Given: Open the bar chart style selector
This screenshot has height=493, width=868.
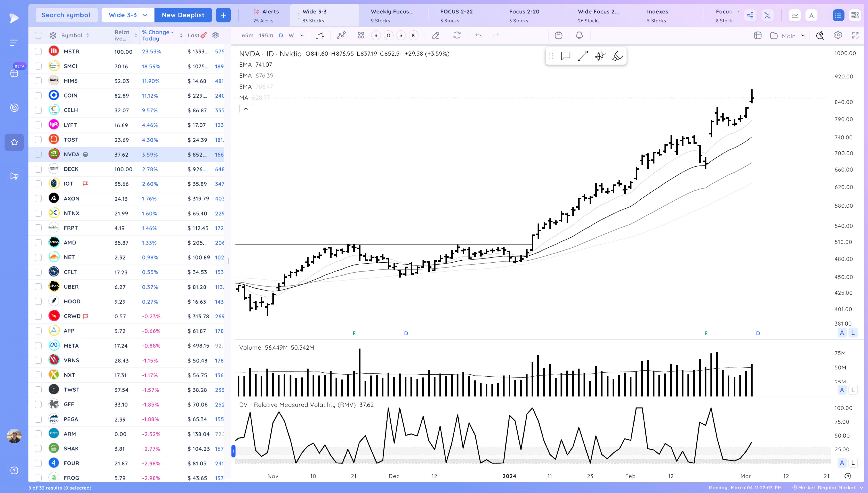Looking at the screenshot, I should point(320,36).
